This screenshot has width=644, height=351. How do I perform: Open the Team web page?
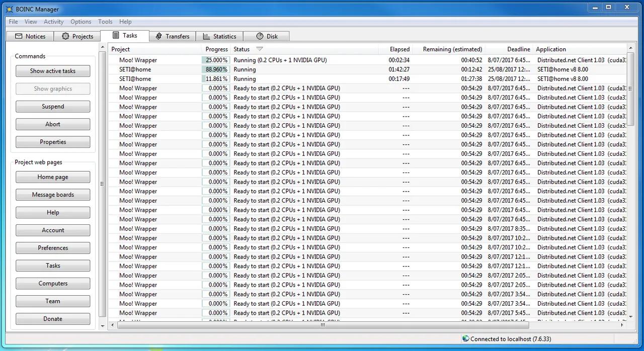(53, 301)
